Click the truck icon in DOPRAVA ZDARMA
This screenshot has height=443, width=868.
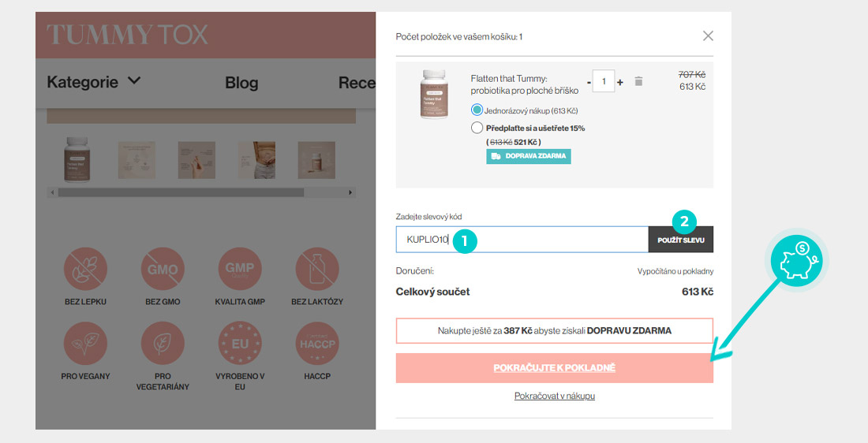tap(496, 156)
